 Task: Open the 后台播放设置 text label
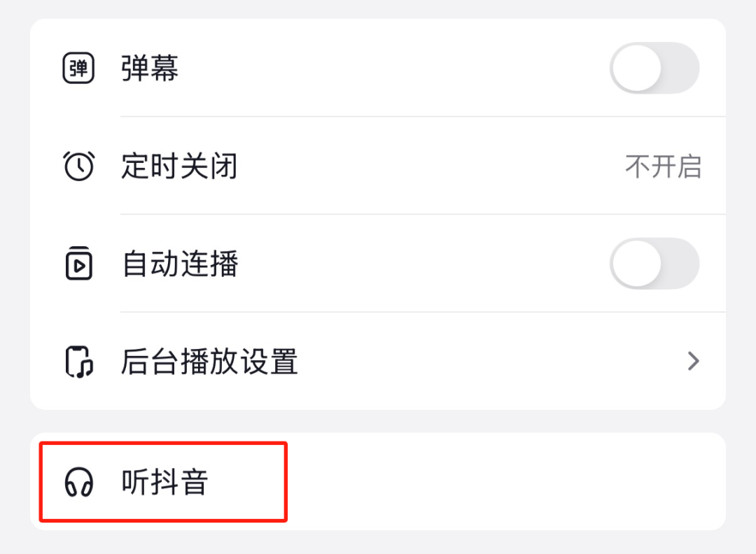(209, 362)
